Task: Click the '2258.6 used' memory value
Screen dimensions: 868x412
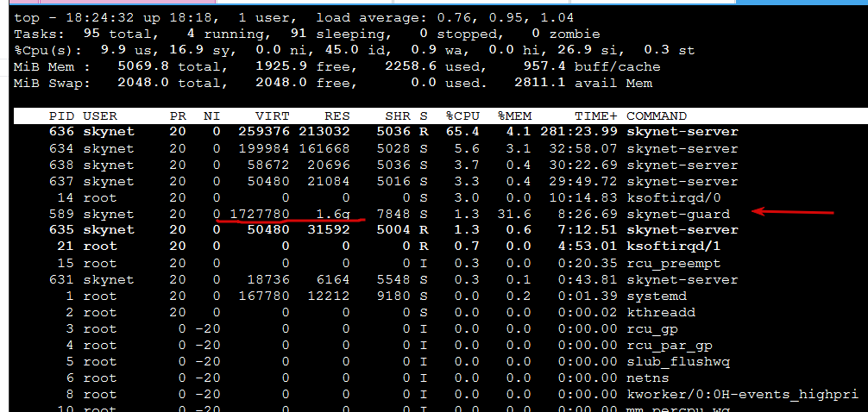Action: 436,67
